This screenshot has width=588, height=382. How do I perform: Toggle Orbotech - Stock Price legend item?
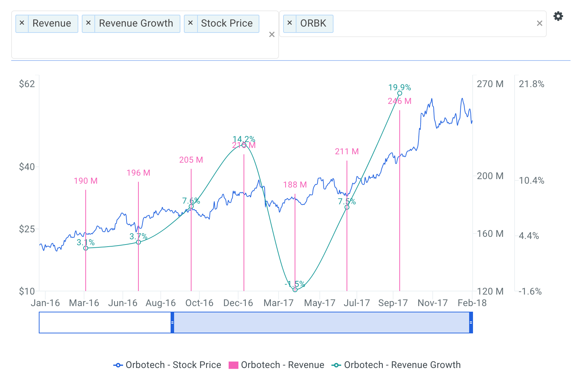coord(167,365)
